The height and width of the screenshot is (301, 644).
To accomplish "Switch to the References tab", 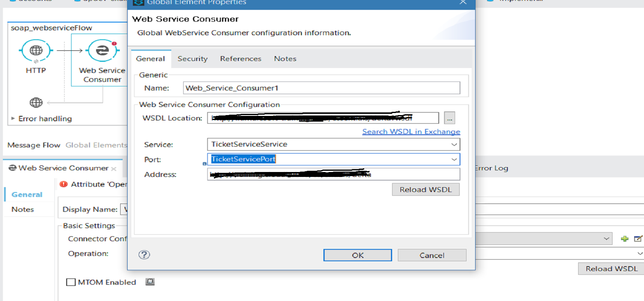I will pos(240,59).
